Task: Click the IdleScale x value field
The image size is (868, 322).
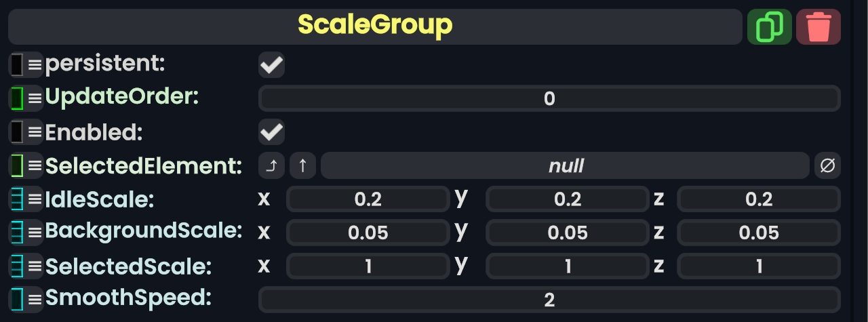Action: pos(368,199)
